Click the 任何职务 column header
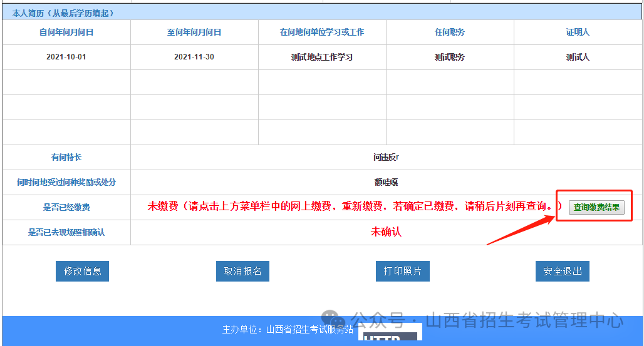Screen dimensions: 644x346 coord(450,32)
